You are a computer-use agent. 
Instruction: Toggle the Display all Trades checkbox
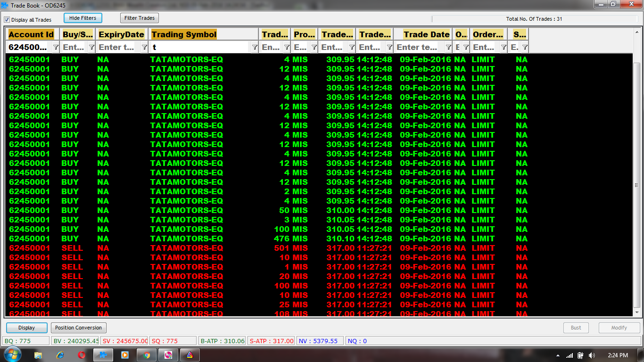coord(7,20)
